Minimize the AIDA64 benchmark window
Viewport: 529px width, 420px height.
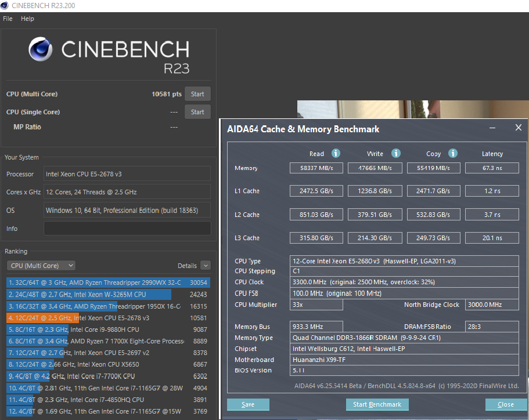pyautogui.click(x=492, y=128)
